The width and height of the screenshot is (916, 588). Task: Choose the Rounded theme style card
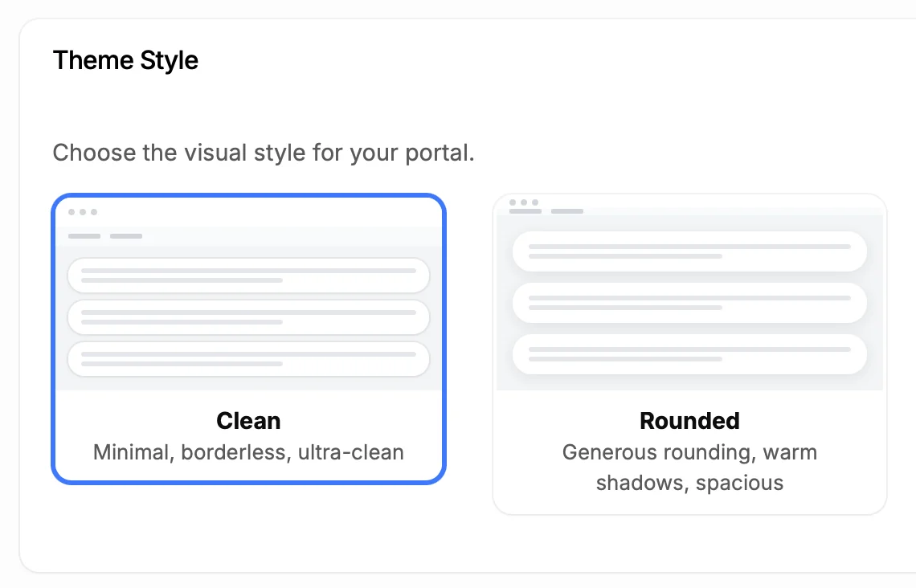coord(689,354)
